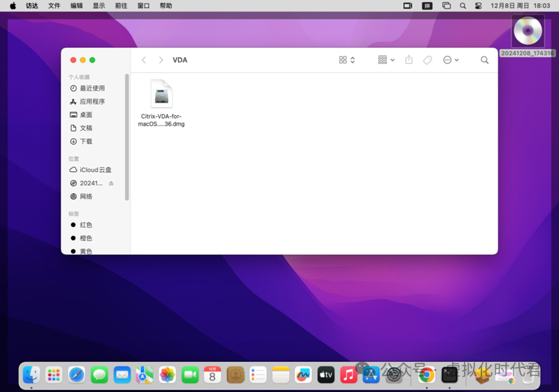Open Calendar from the Dock
Image resolution: width=559 pixels, height=392 pixels.
(213, 375)
